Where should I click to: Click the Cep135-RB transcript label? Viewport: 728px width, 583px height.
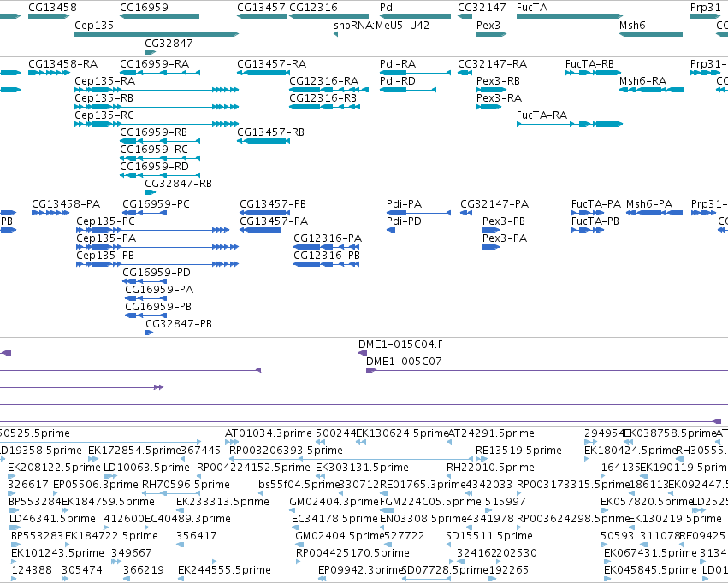point(104,98)
